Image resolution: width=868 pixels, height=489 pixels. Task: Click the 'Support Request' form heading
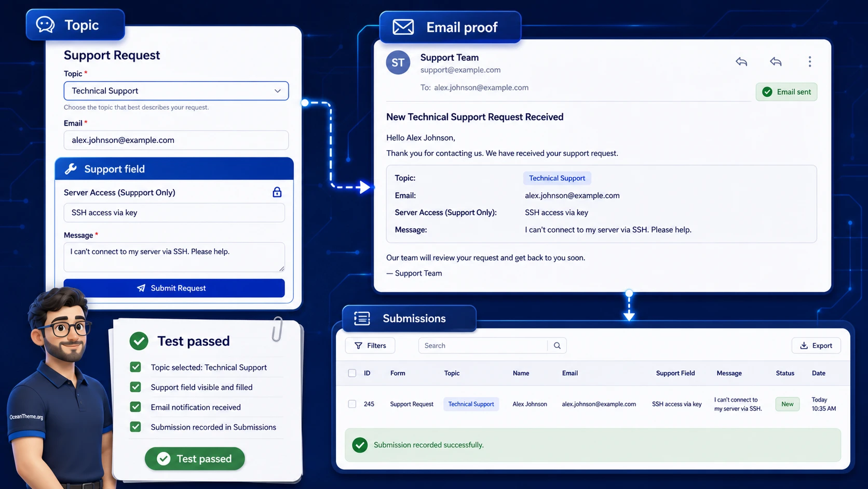click(x=112, y=55)
